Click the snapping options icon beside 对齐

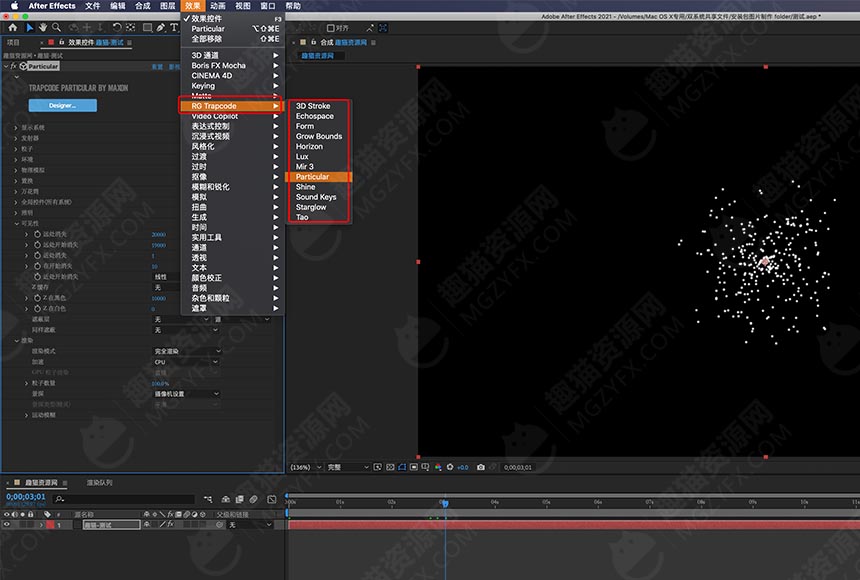370,27
